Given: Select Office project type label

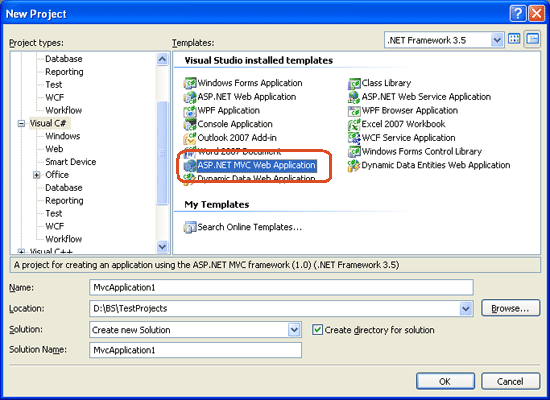Looking at the screenshot, I should (57, 175).
